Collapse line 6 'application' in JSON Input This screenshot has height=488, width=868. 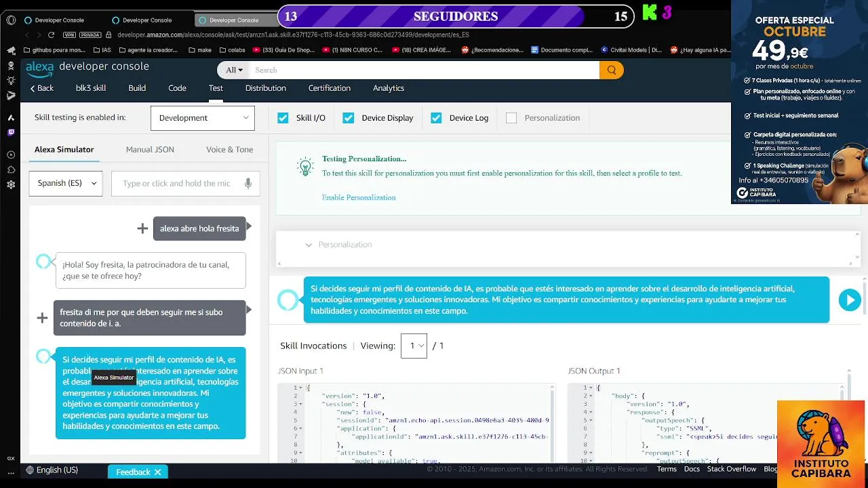300,428
